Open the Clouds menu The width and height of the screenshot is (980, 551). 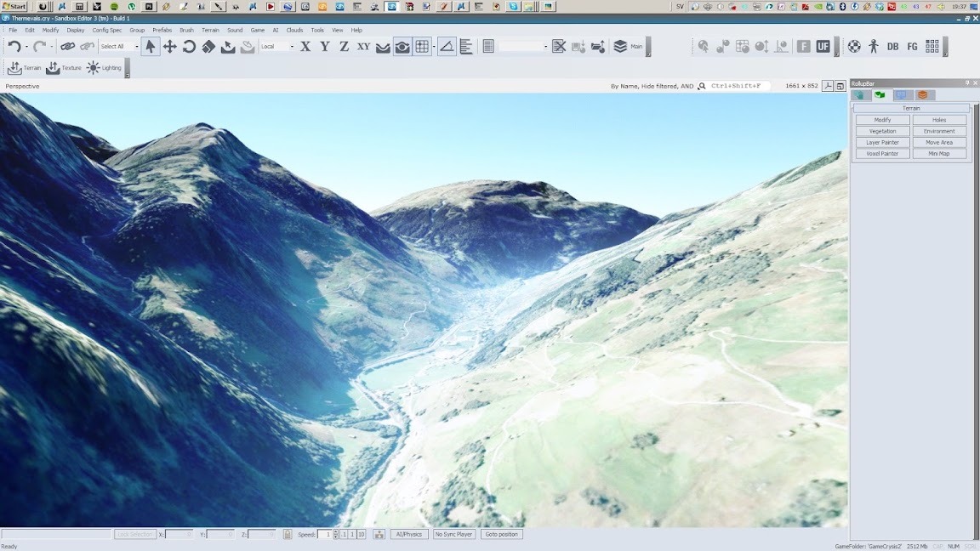tap(294, 30)
